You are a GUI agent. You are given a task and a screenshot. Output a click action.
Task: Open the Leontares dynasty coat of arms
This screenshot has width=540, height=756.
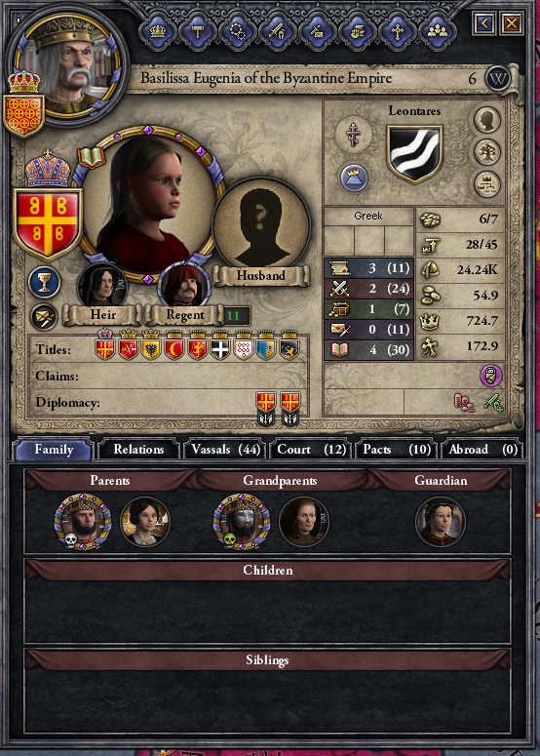414,154
